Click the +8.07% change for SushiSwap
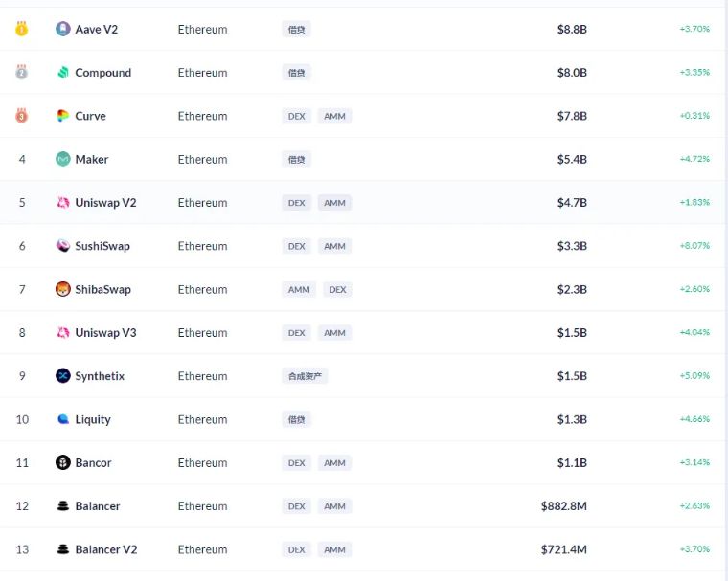The height and width of the screenshot is (581, 728). tap(694, 245)
